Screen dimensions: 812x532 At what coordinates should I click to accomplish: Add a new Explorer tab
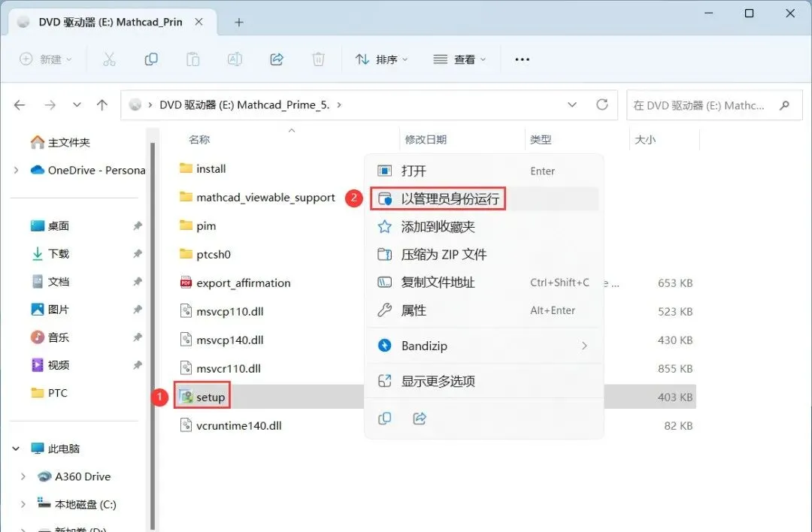pos(239,23)
